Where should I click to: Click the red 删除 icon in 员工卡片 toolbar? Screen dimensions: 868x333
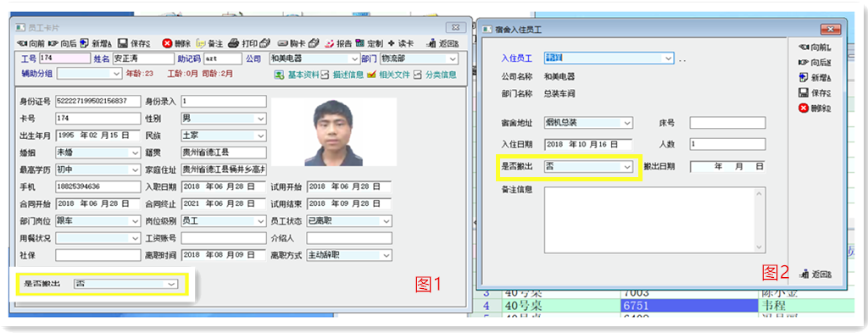167,43
